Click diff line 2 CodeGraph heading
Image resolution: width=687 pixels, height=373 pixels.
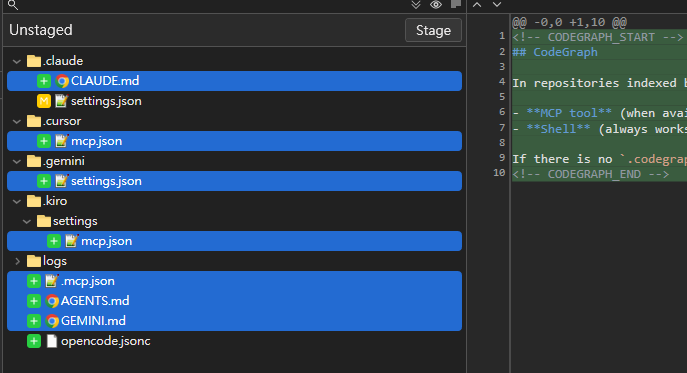[x=555, y=52]
